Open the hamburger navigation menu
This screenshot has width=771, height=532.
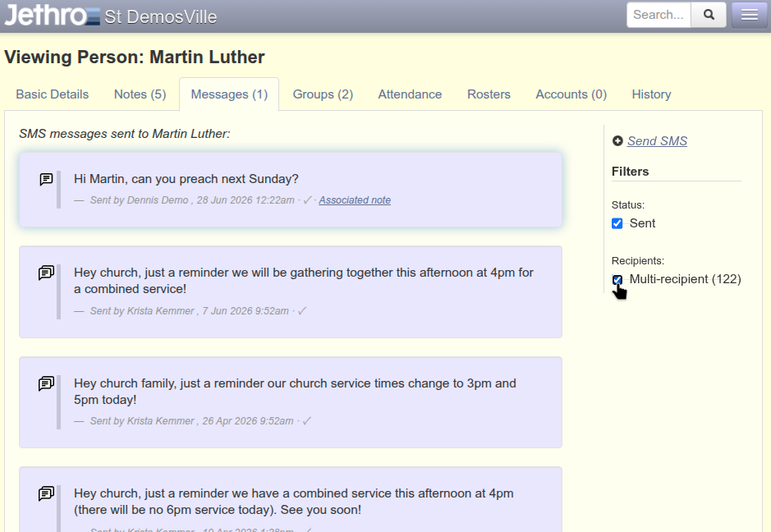(x=749, y=15)
